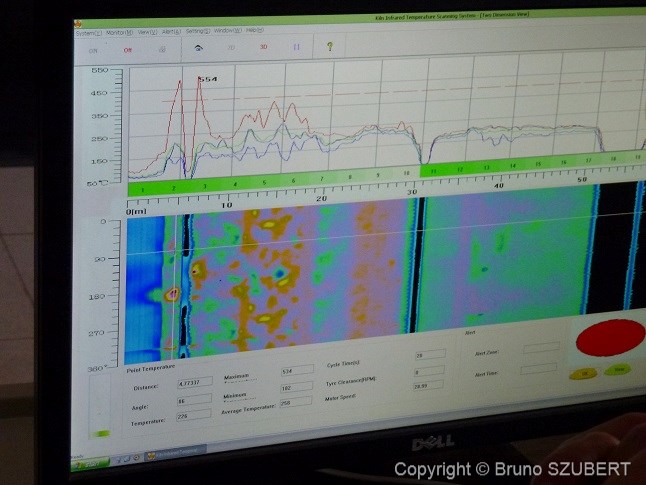Screen dimensions: 646x485
Task: Open the System menu
Action: click(x=89, y=32)
